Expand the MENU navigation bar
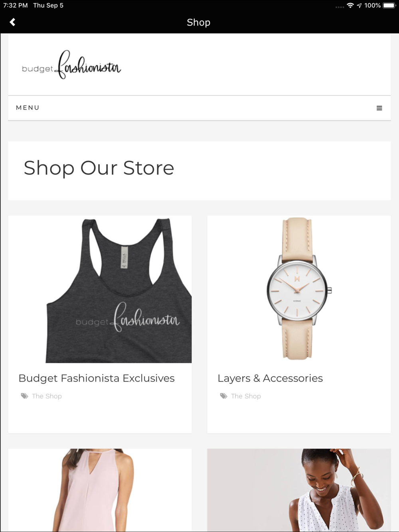 [199, 108]
